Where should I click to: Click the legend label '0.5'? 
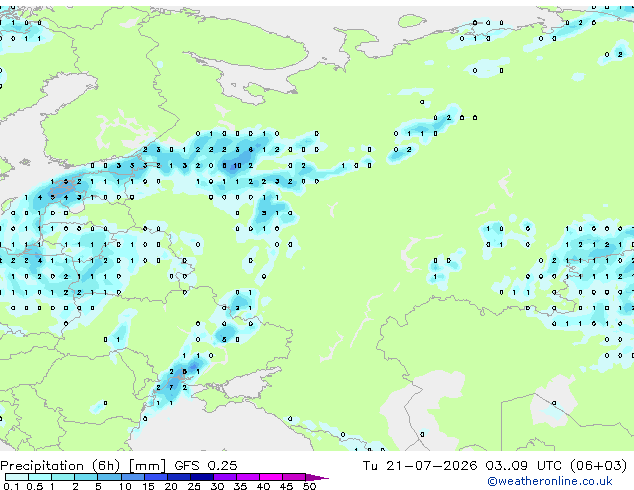(x=35, y=486)
